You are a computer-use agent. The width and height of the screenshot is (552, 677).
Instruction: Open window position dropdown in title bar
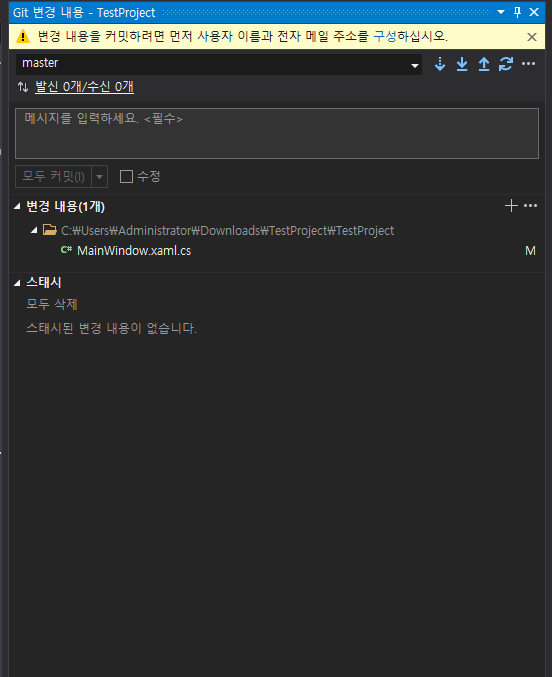(x=501, y=12)
